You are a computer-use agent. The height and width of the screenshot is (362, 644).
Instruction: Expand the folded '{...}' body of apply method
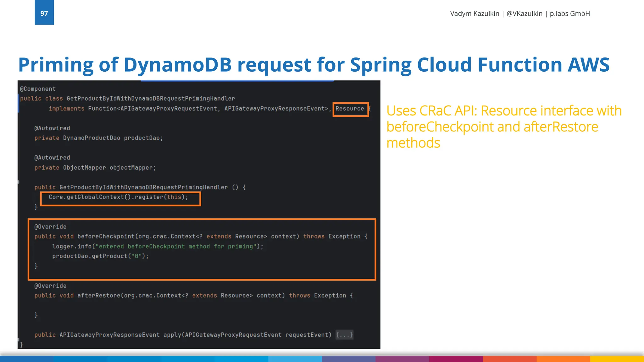click(344, 335)
